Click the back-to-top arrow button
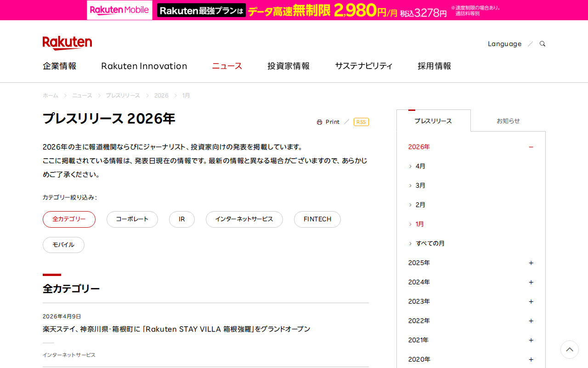Viewport: 588px width, 368px height. [x=570, y=350]
